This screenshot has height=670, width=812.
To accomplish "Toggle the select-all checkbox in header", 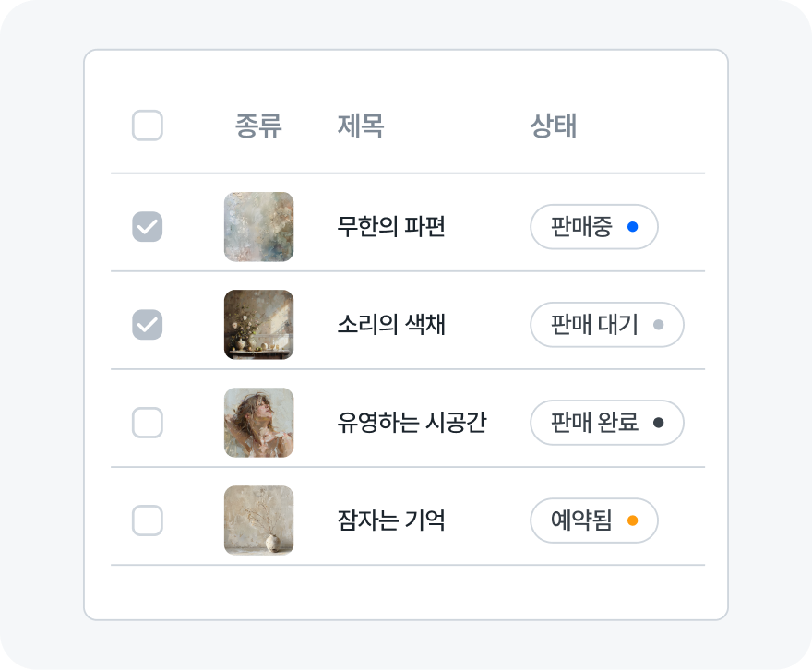I will (148, 126).
